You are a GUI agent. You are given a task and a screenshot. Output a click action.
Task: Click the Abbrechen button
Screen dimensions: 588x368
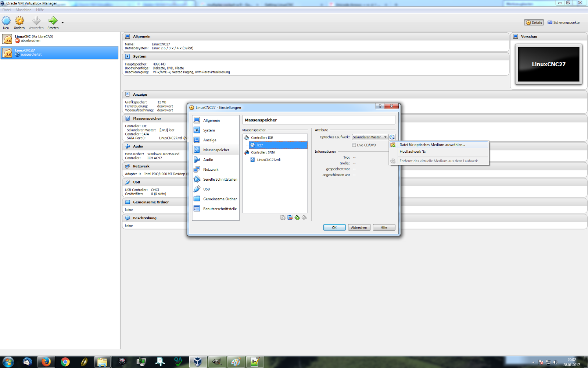coord(359,227)
